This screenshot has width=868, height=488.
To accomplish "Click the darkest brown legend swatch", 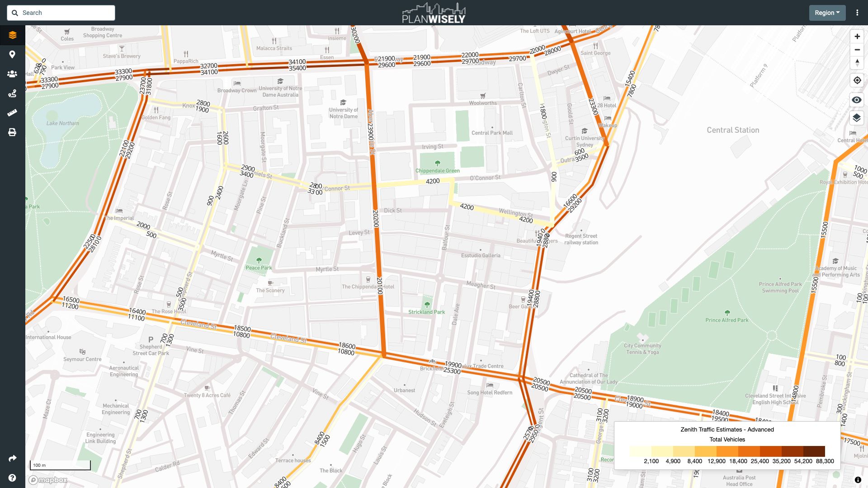I will pos(814,451).
